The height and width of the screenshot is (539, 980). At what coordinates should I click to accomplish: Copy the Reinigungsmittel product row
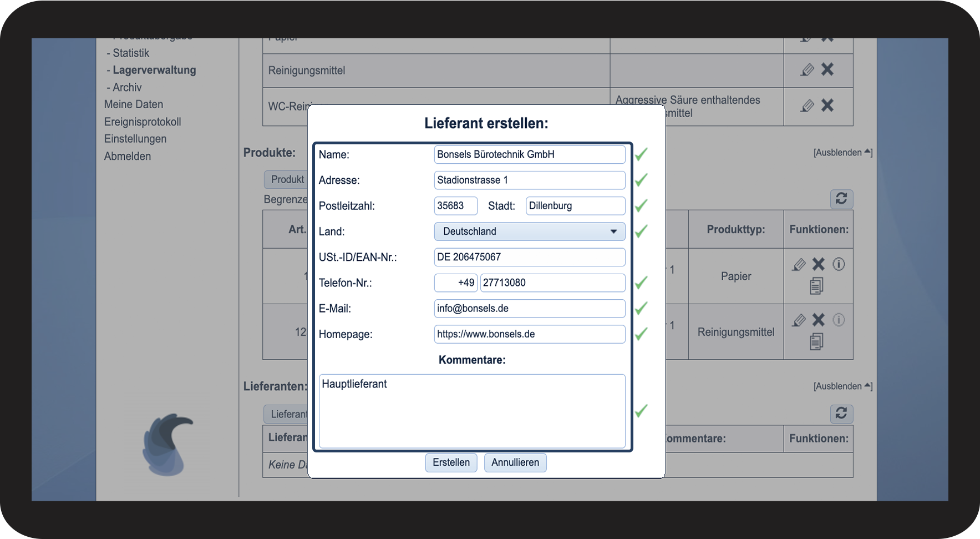point(816,341)
